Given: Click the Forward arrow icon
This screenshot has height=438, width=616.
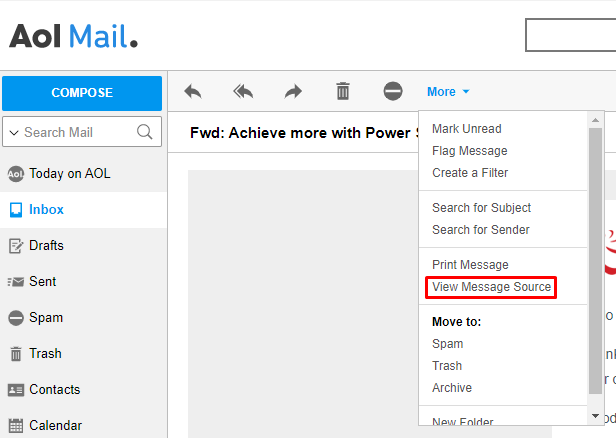Looking at the screenshot, I should (293, 92).
